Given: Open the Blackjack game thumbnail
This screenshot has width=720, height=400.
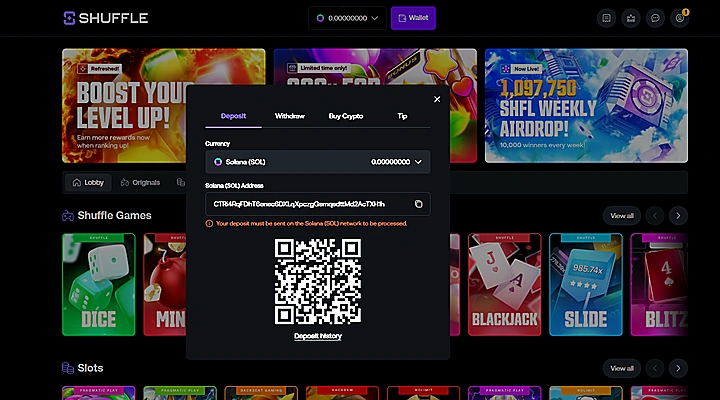Looking at the screenshot, I should click(505, 285).
